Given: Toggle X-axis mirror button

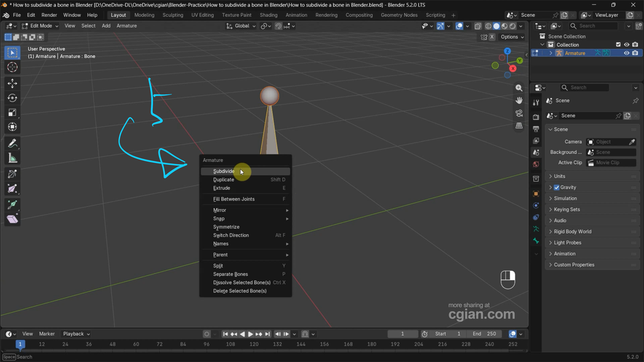Looking at the screenshot, I should 492,37.
